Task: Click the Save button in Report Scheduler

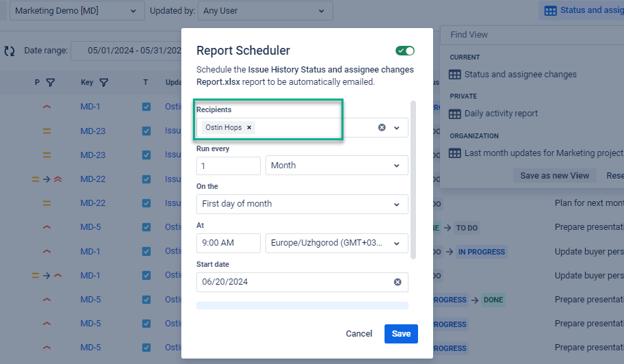Action: coord(401,334)
